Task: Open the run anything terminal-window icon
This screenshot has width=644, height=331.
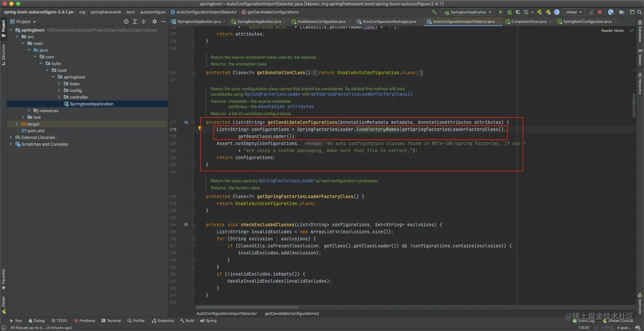Action: tap(632, 12)
